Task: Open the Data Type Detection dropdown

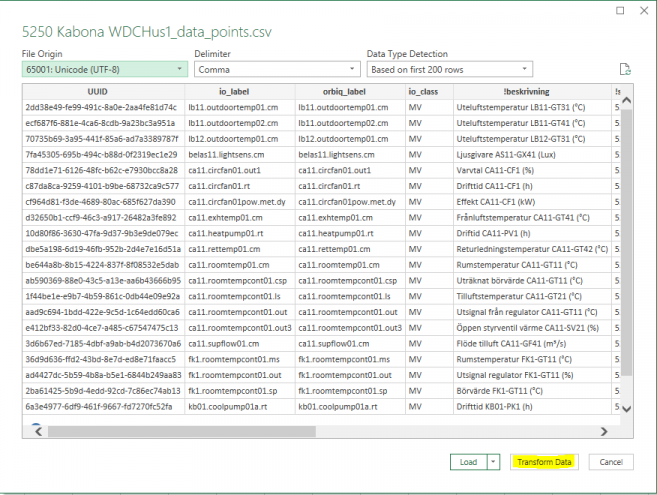Action: pos(450,69)
